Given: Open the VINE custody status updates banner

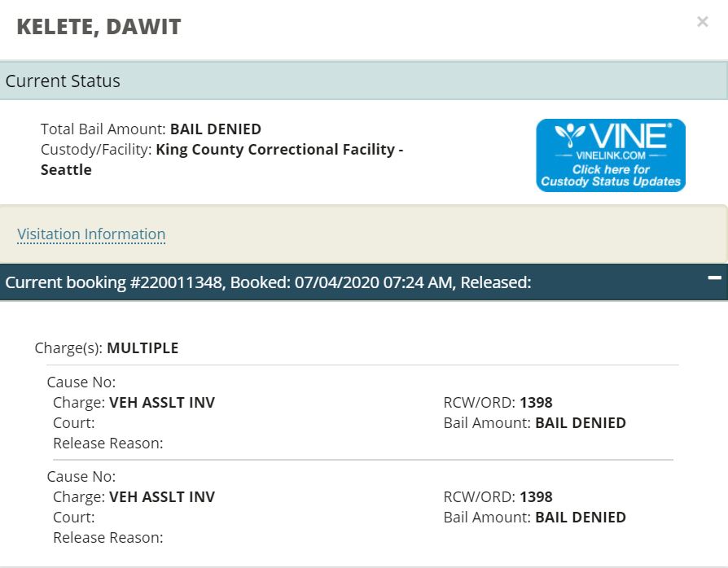Looking at the screenshot, I should pos(611,155).
